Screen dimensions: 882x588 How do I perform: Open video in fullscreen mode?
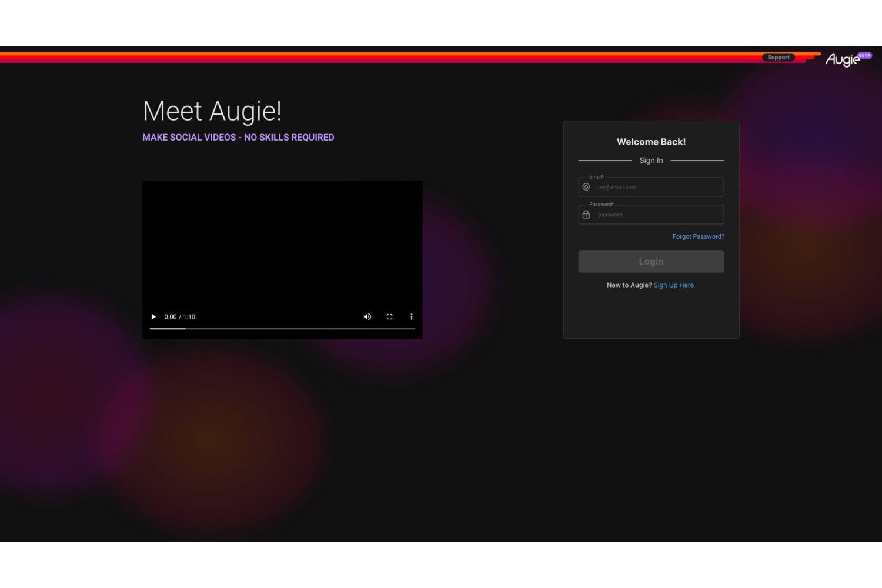point(389,316)
